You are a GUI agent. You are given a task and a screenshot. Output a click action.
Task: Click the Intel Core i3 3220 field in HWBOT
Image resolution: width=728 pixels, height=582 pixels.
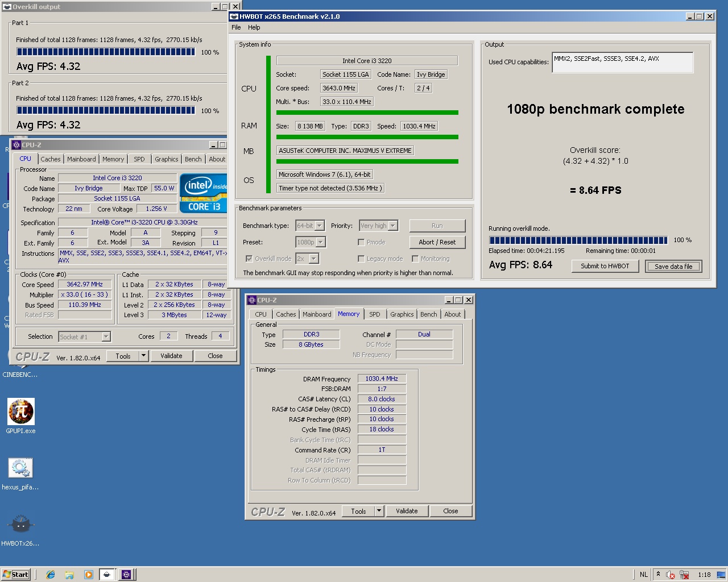click(367, 61)
